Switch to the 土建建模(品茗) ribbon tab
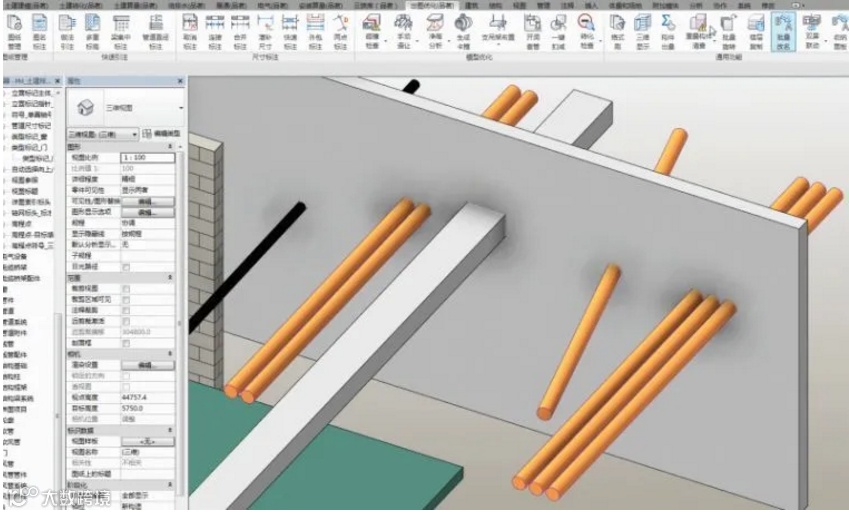 26,5
